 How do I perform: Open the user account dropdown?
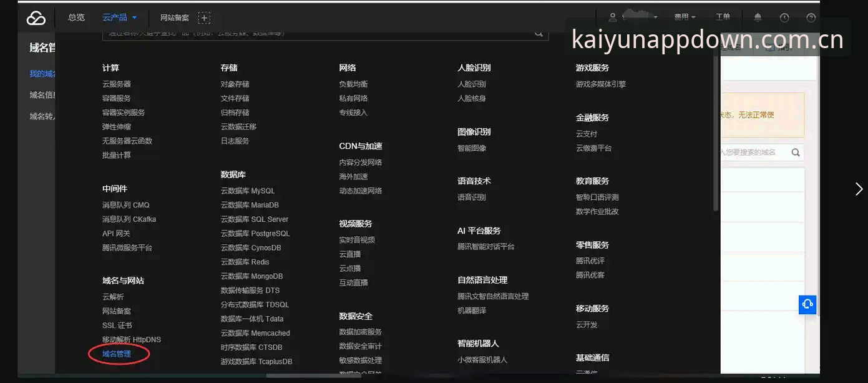coord(633,17)
